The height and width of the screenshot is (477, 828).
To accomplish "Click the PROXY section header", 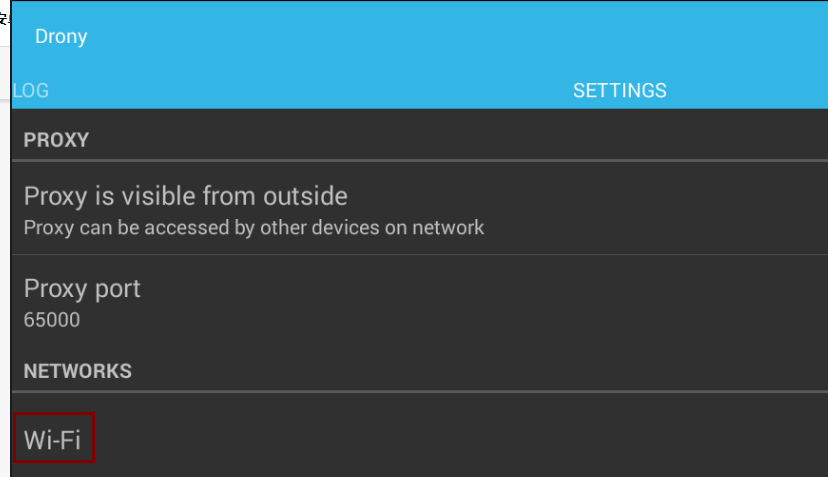I will [56, 140].
